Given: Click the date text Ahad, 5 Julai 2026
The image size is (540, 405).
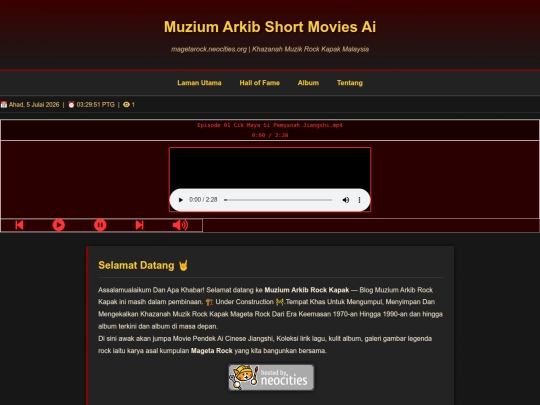Looking at the screenshot, I should click(x=34, y=105).
